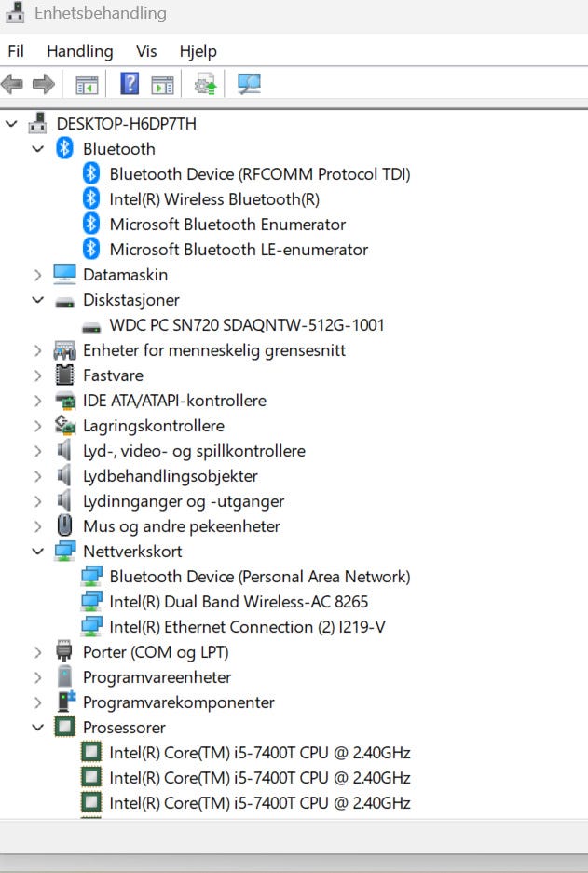Viewport: 588px width, 873px height.
Task: Select Microsoft Bluetooth Enumerator
Action: (x=227, y=224)
